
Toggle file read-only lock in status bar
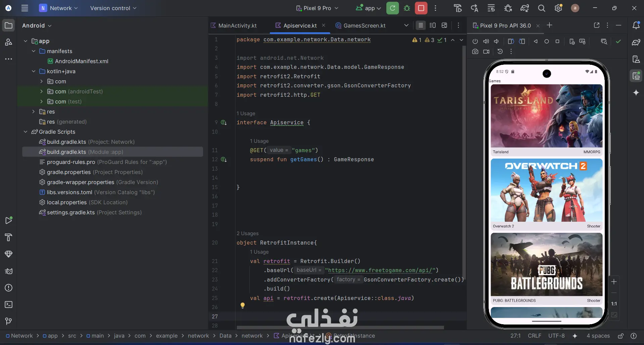[621, 336]
